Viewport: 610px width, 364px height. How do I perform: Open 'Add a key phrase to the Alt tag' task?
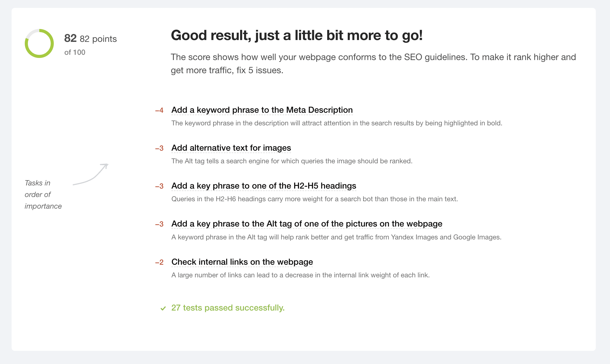[307, 224]
